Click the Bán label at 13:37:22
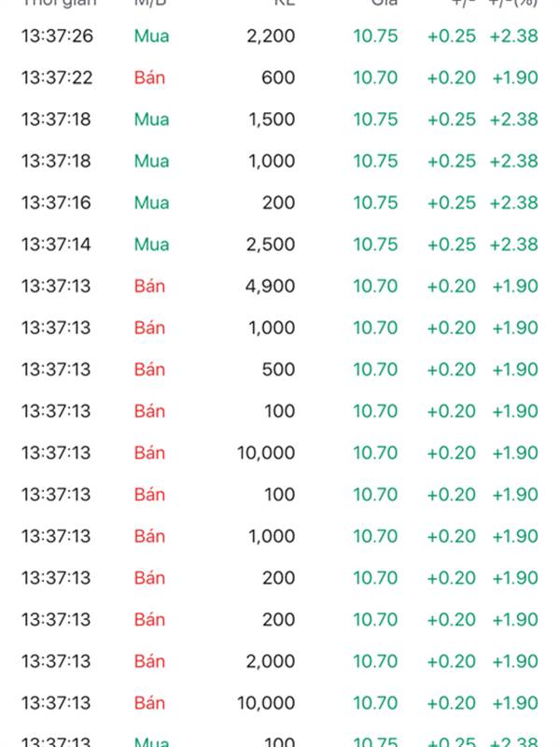This screenshot has height=747, width=560. click(149, 78)
